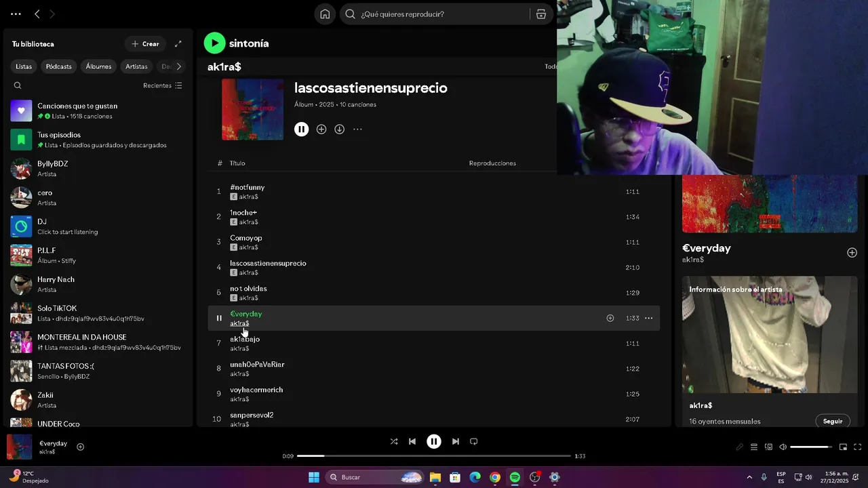
Task: Show more library filter chips arrow
Action: click(x=179, y=66)
